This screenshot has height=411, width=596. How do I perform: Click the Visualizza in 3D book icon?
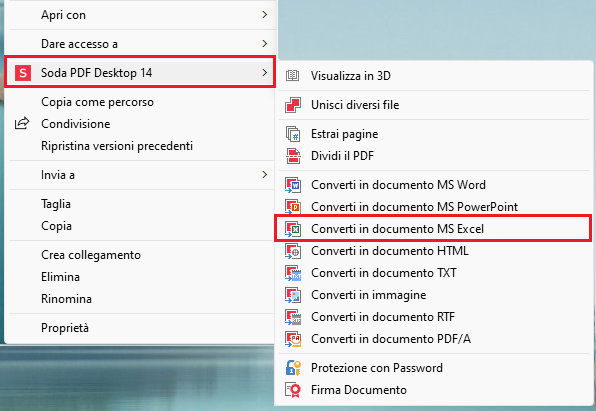pyautogui.click(x=292, y=76)
